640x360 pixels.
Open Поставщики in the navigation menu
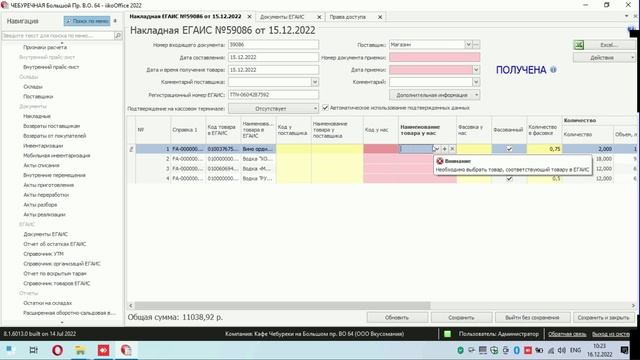(38, 97)
